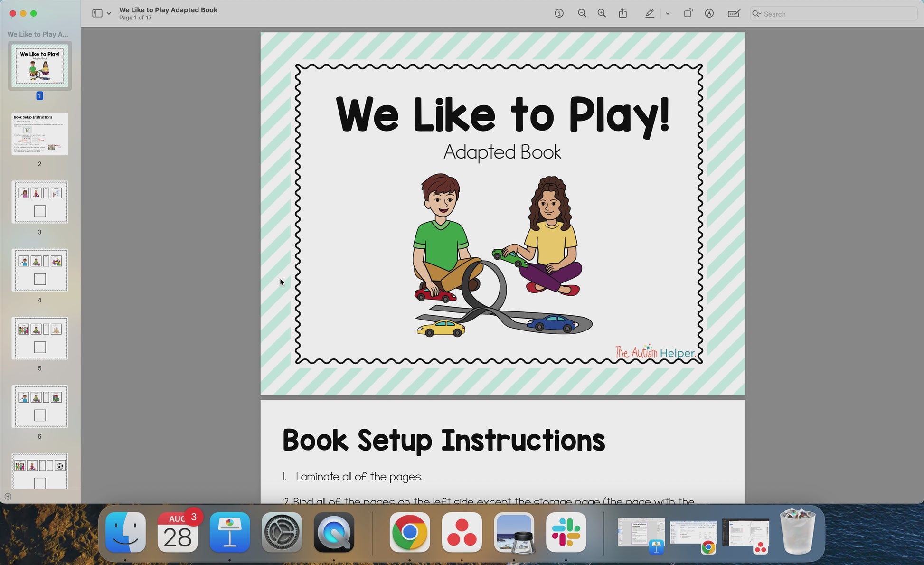Jump to page 6 thumbnail

point(40,406)
